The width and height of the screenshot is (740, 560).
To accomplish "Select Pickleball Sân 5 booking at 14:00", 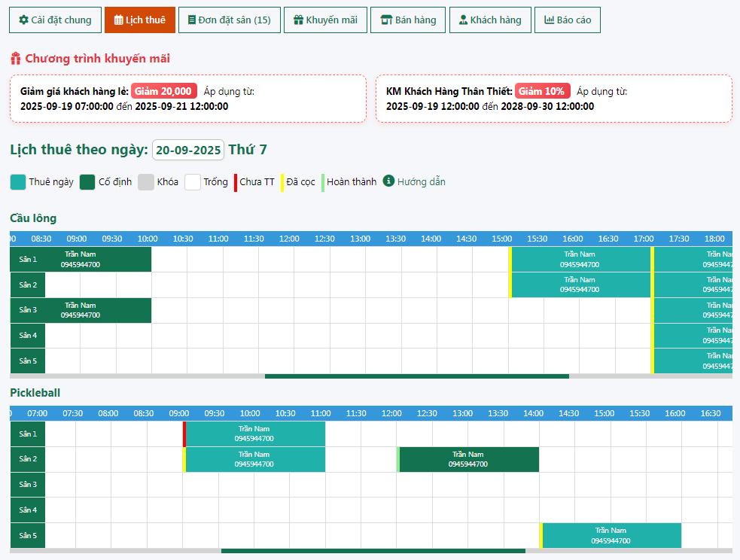I will click(611, 535).
